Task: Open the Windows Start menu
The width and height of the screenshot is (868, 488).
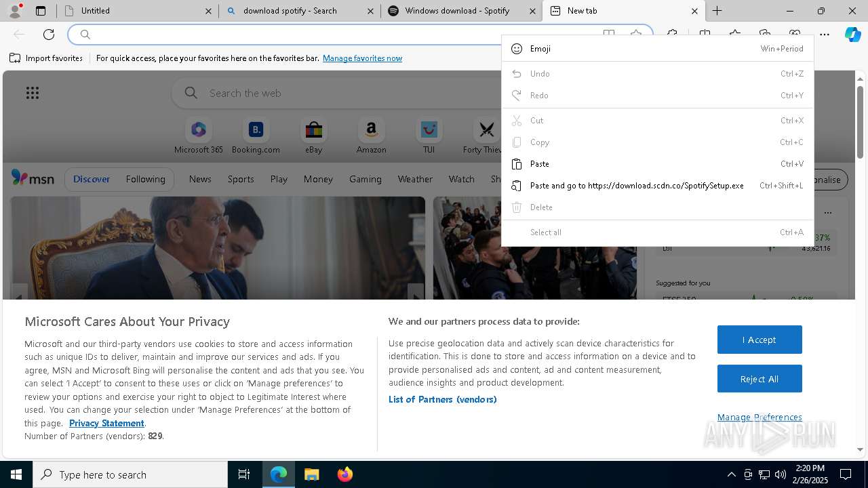Action: click(x=16, y=474)
